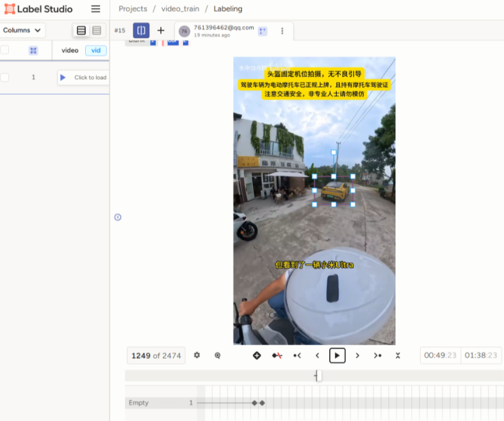This screenshot has height=421, width=504.
Task: Select list view layout icon
Action: tap(81, 31)
